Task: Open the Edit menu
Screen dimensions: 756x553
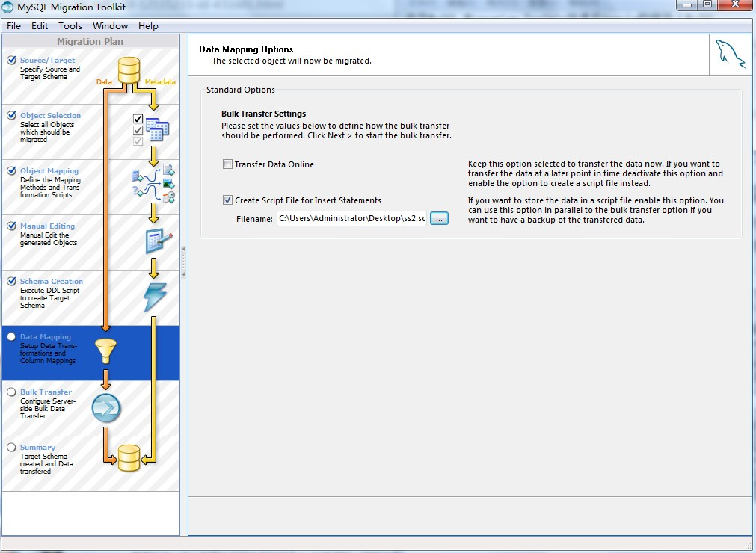Action: [x=40, y=26]
